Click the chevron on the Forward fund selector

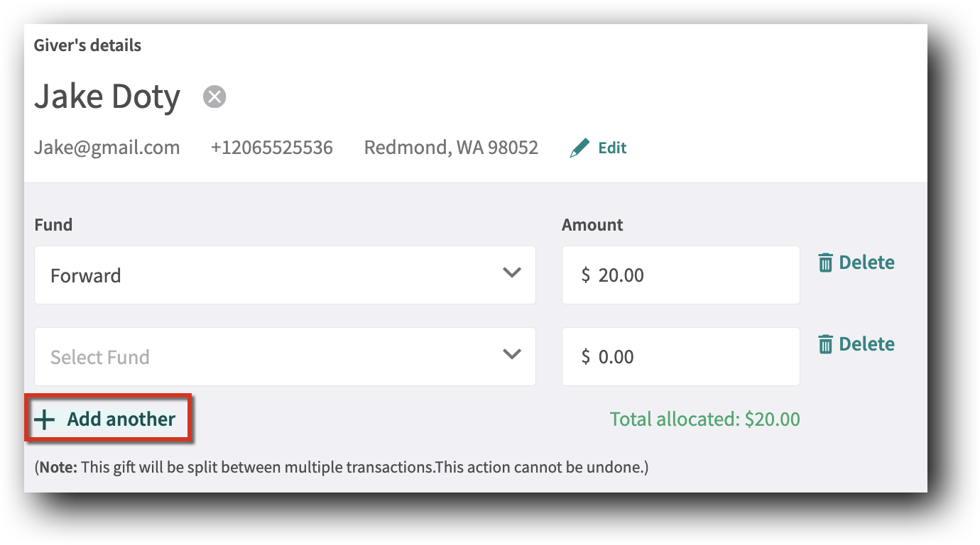click(x=511, y=275)
